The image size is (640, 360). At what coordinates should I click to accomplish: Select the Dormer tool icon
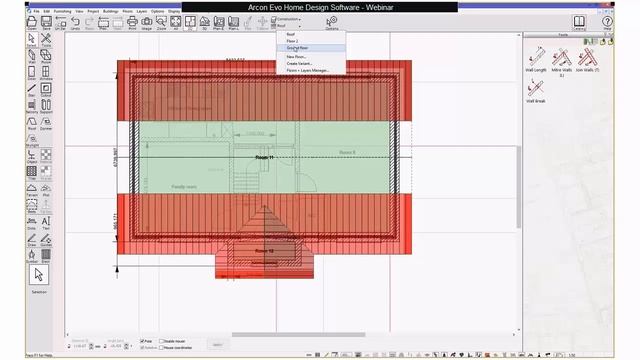tap(46, 123)
